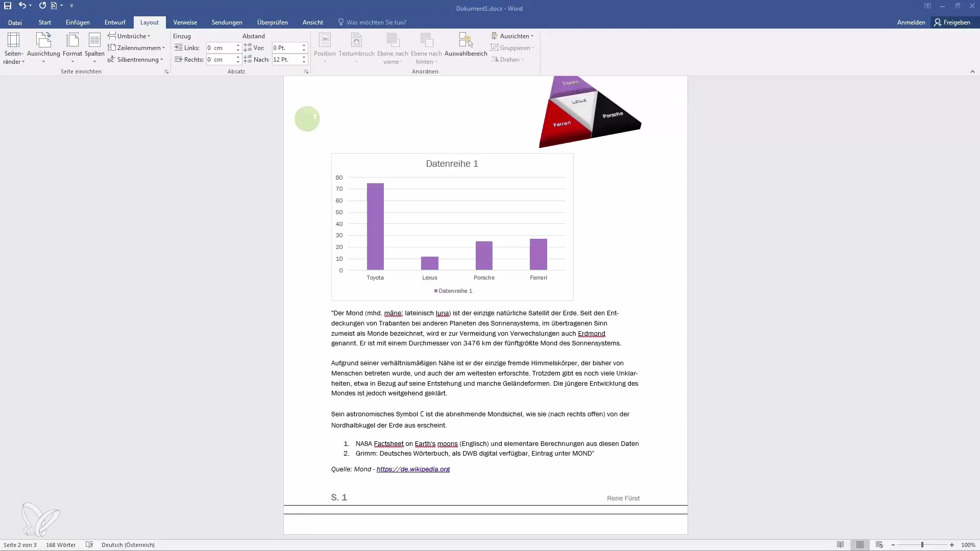980x551 pixels.
Task: Open the Auswahlbereich selection pane
Action: point(465,45)
